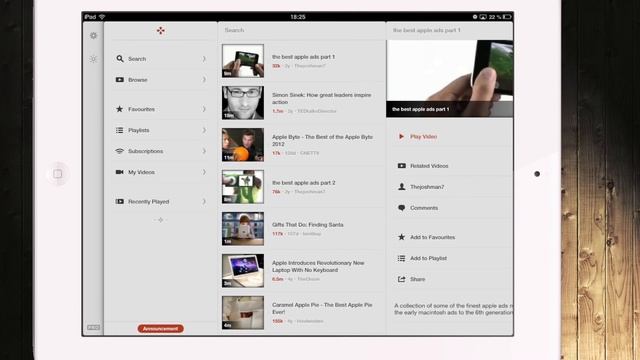Viewport: 640px width, 360px height.
Task: Tap the Related Videos icon
Action: (402, 166)
